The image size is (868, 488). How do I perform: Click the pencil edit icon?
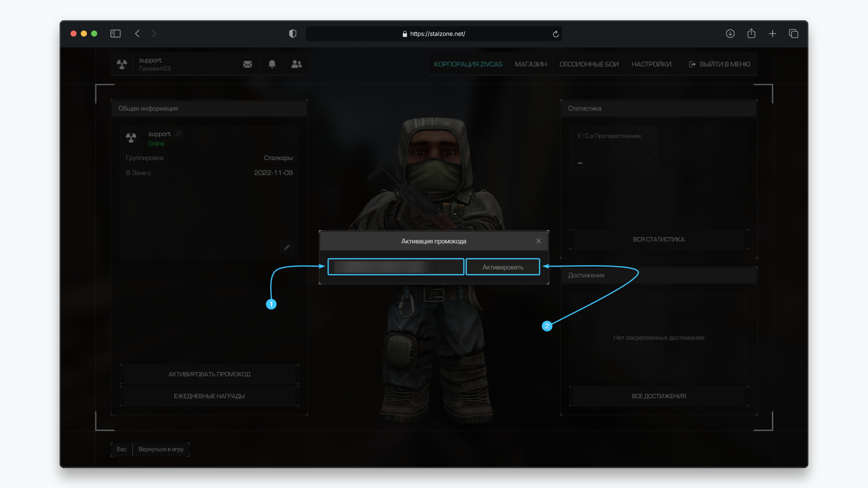pos(287,247)
